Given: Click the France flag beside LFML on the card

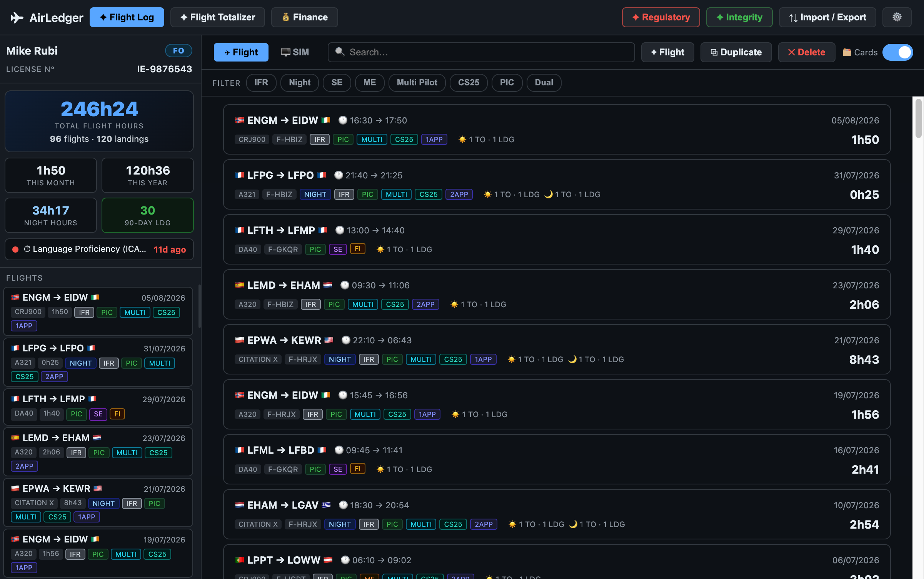Looking at the screenshot, I should [x=239, y=450].
